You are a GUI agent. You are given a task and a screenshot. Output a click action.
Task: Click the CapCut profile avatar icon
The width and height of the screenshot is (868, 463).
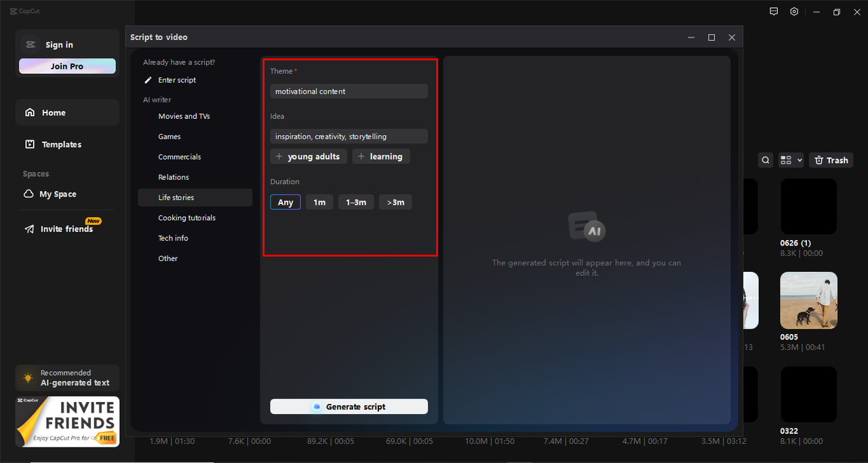coord(30,45)
